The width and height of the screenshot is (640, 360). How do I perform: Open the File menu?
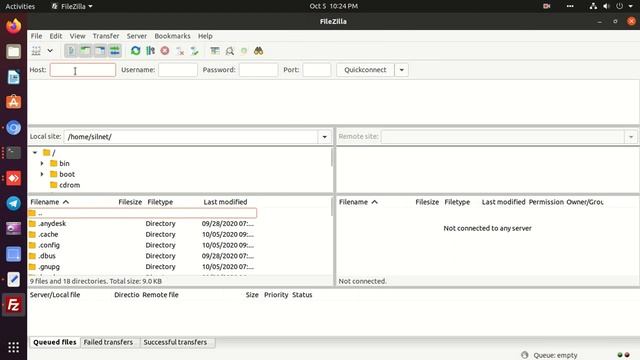[36, 36]
